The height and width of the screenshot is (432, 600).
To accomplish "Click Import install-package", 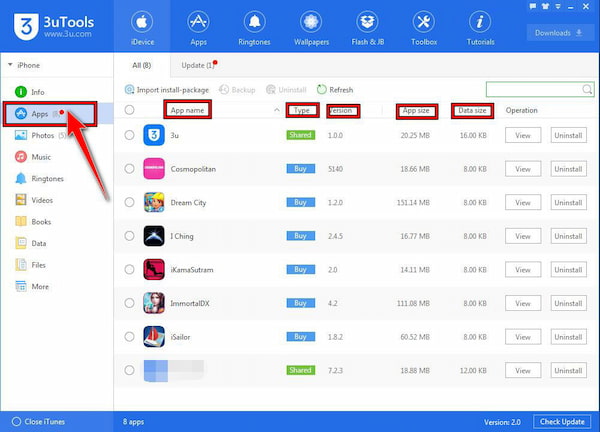I will click(167, 90).
